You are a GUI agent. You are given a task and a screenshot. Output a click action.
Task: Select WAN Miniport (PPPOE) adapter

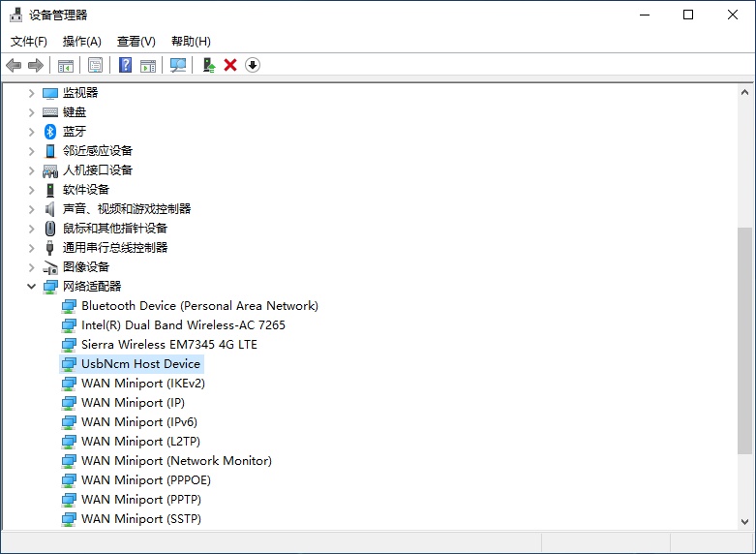point(145,480)
